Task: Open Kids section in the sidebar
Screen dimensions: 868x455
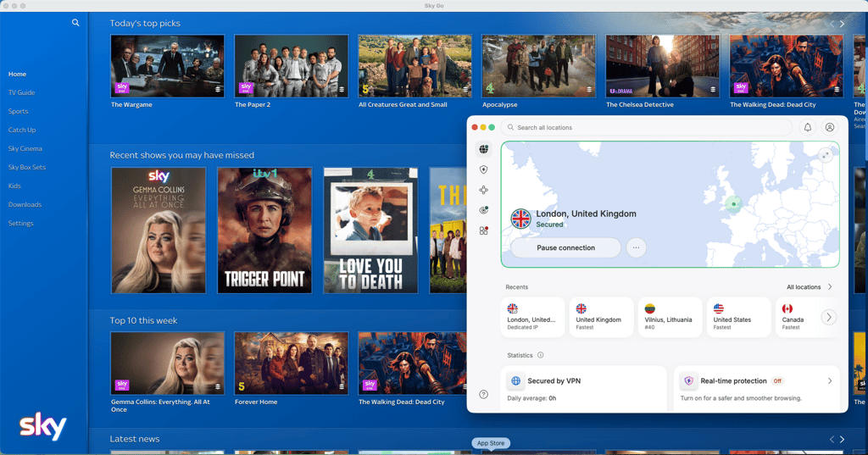Action: pos(14,186)
